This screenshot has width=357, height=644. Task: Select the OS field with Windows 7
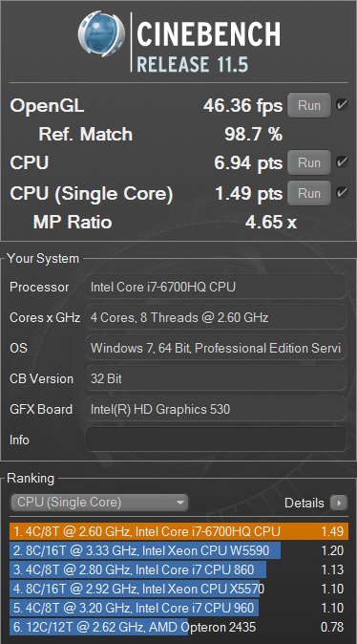coord(217,349)
